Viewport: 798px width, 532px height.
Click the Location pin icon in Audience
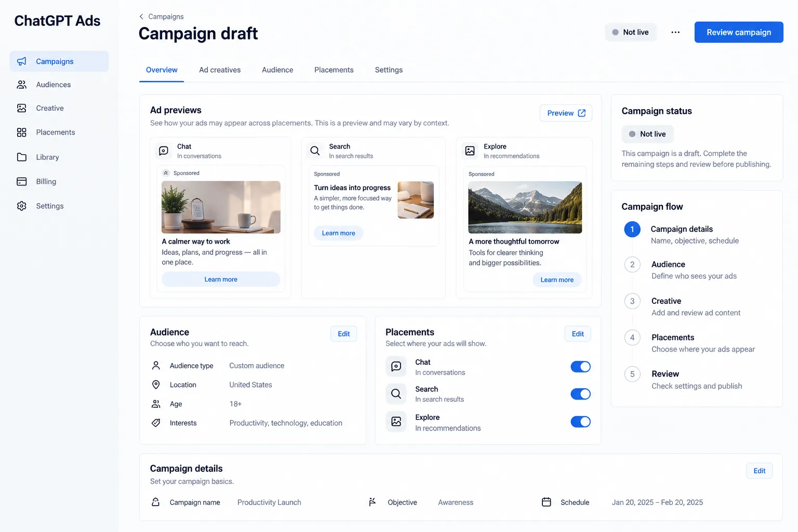click(x=156, y=384)
